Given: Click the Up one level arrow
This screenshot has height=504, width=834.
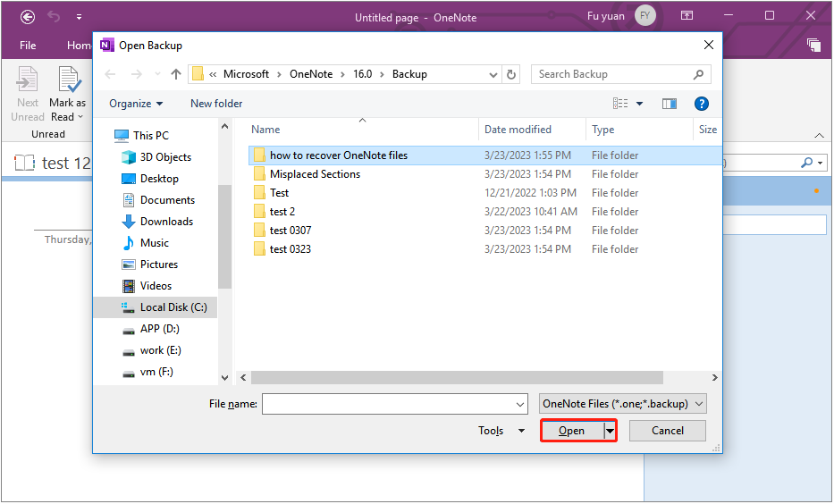Looking at the screenshot, I should coord(176,74).
